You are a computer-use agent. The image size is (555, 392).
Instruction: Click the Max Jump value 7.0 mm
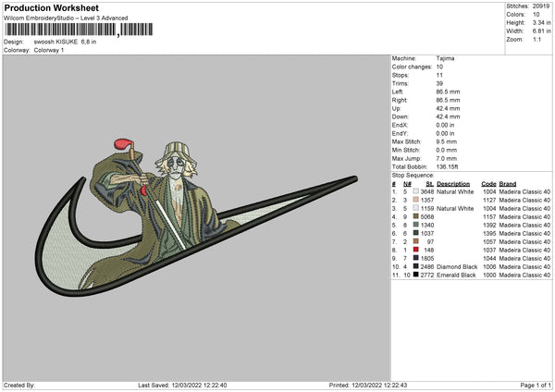pos(447,158)
